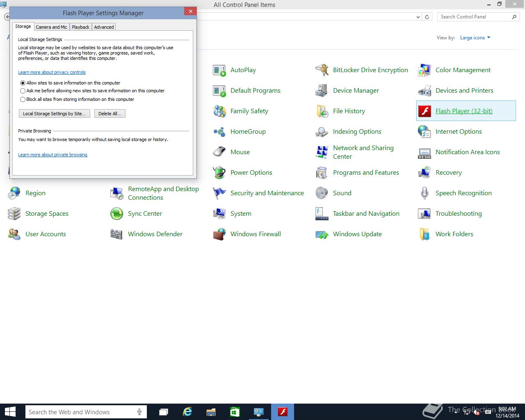Screen dimensions: 525x420
Task: Open File History icon
Action: point(322,111)
